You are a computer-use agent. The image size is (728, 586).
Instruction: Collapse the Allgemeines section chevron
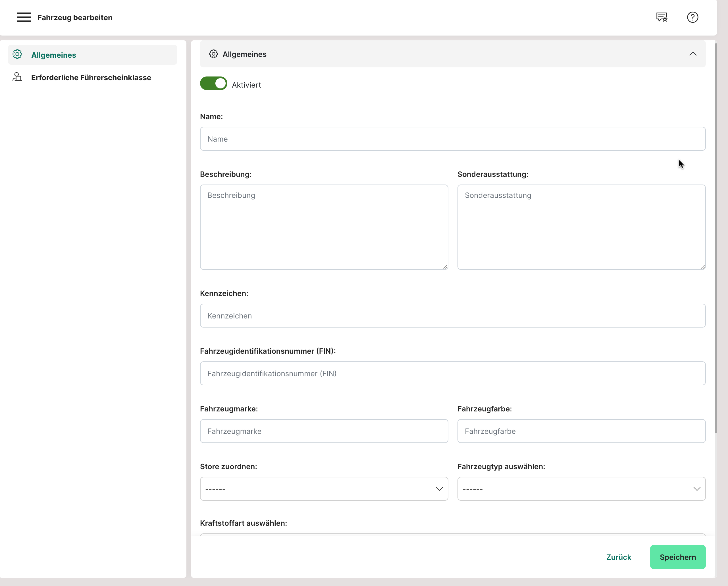tap(692, 54)
